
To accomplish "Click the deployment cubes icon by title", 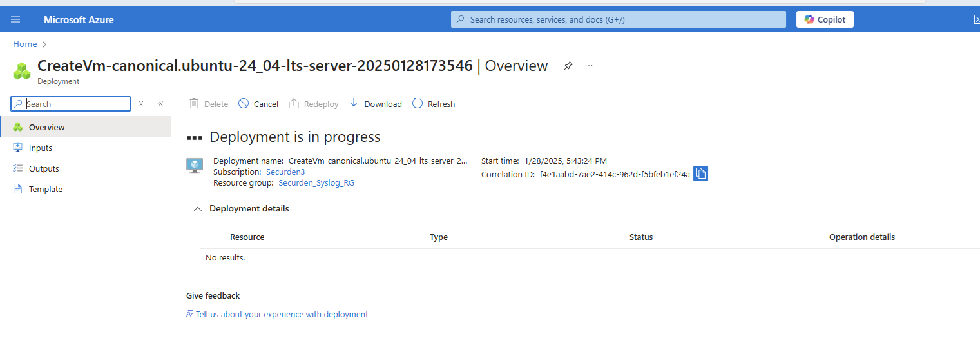I will click(x=22, y=71).
